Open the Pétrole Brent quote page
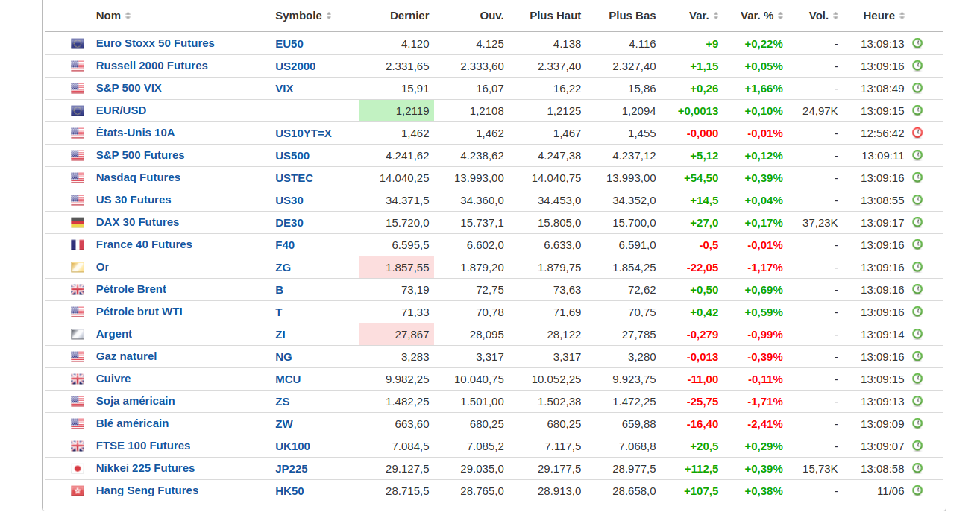This screenshot has width=980, height=515. [131, 289]
